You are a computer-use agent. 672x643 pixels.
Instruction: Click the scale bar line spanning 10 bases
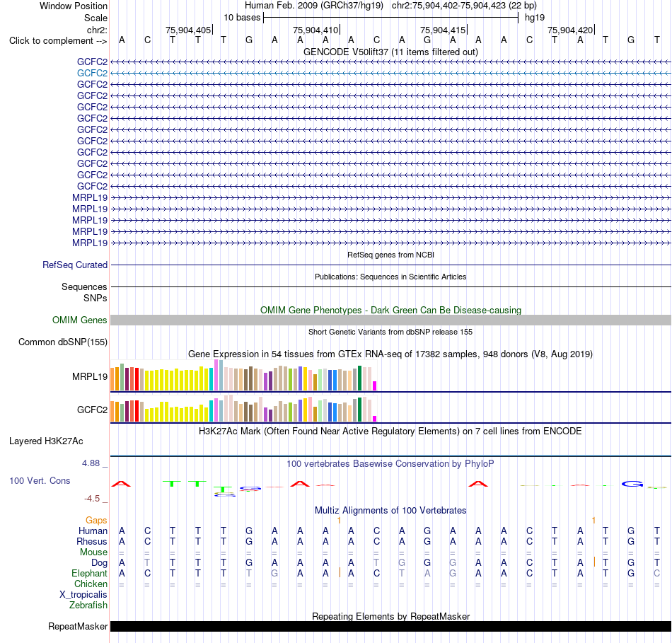391,18
